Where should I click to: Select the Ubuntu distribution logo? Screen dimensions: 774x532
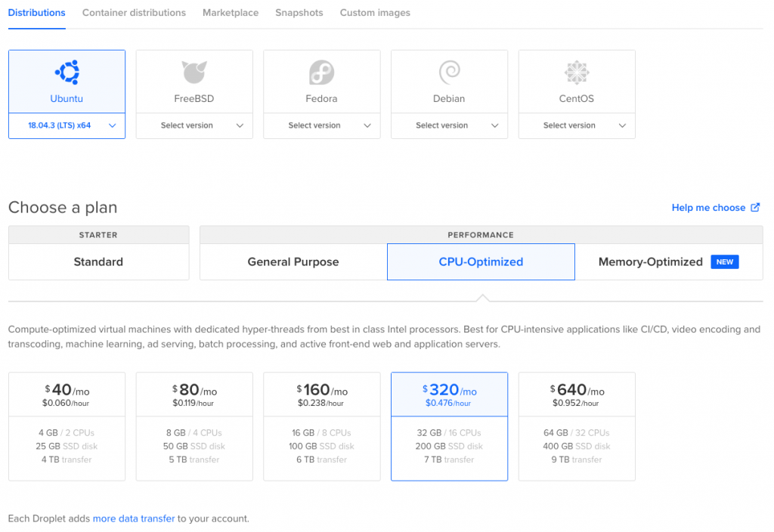pos(67,73)
